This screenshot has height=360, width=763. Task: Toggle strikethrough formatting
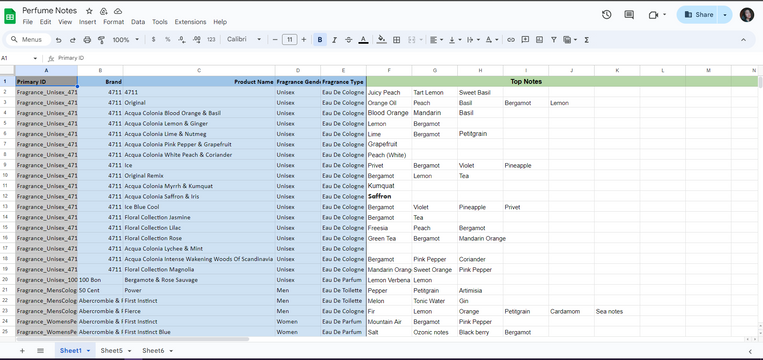[348, 40]
